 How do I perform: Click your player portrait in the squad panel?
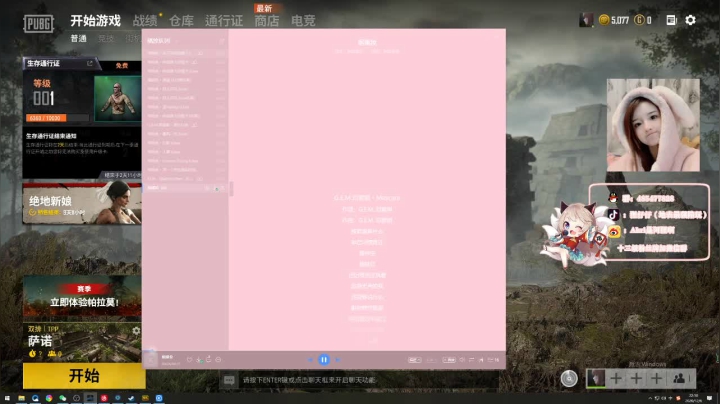[596, 379]
